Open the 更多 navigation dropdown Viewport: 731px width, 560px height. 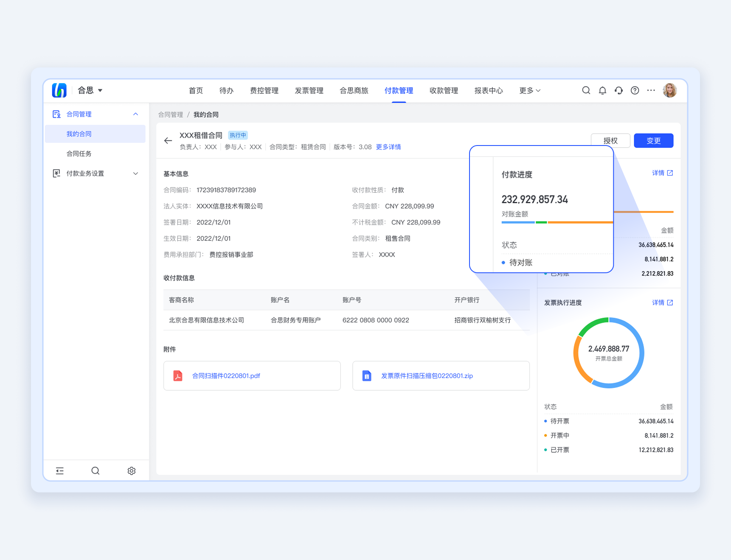point(529,90)
